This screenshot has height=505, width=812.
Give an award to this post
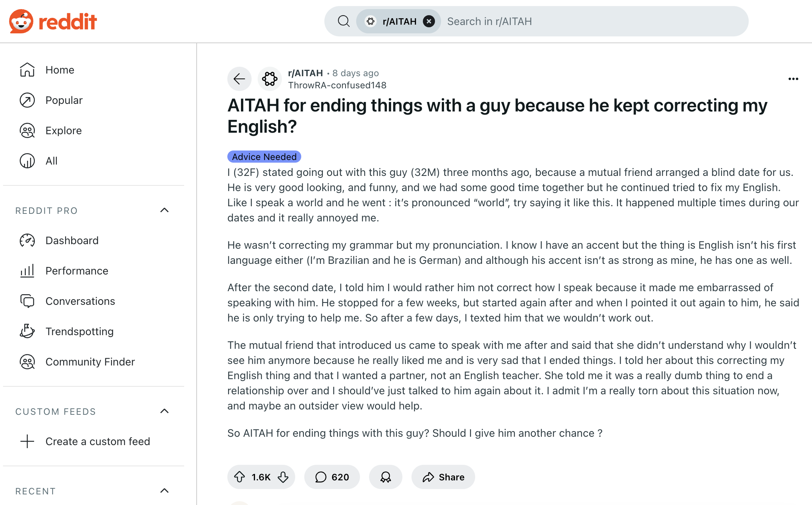[x=385, y=477]
